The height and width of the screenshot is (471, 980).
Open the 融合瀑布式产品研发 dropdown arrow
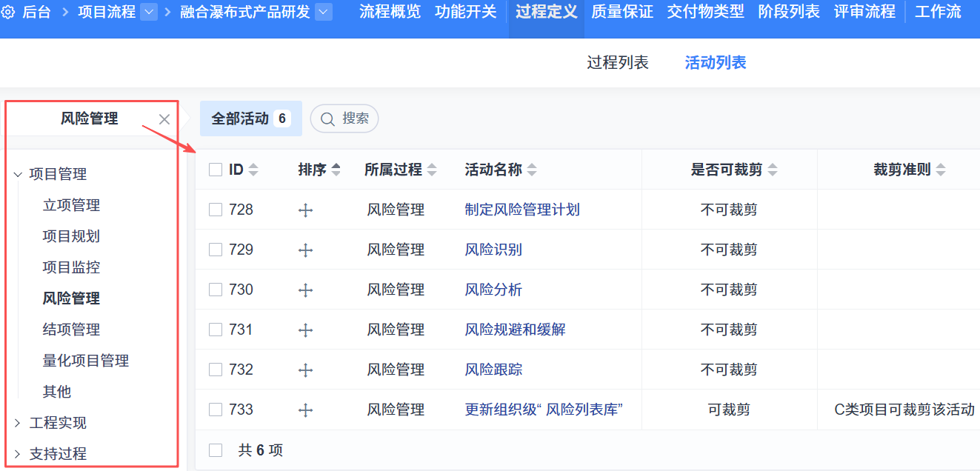point(324,12)
